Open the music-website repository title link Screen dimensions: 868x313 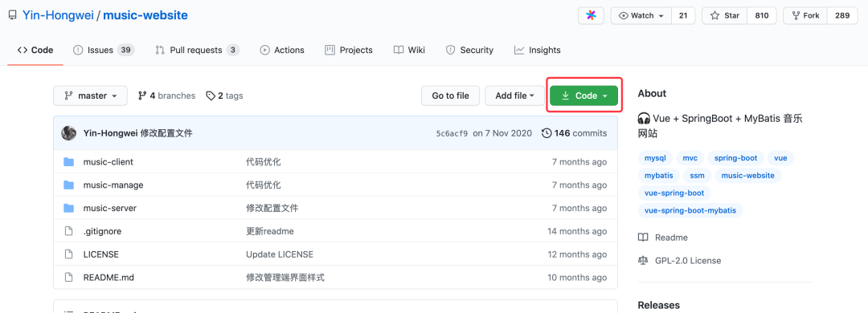point(145,15)
